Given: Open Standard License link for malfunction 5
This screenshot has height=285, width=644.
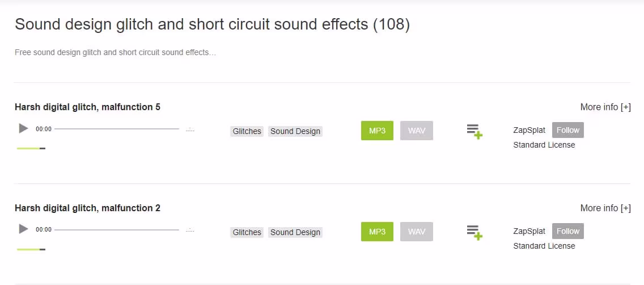Looking at the screenshot, I should pyautogui.click(x=544, y=145).
